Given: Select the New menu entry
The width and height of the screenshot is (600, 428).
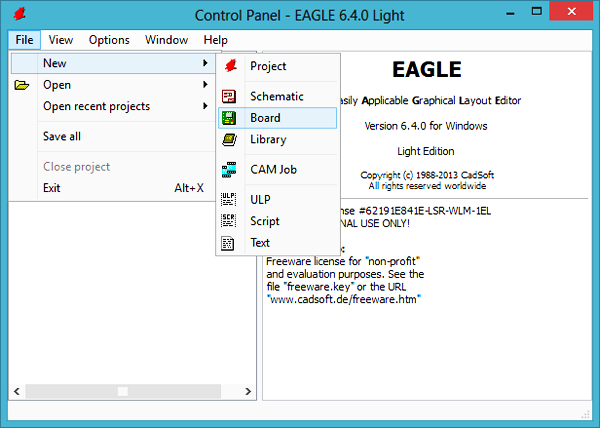Looking at the screenshot, I should pos(113,63).
